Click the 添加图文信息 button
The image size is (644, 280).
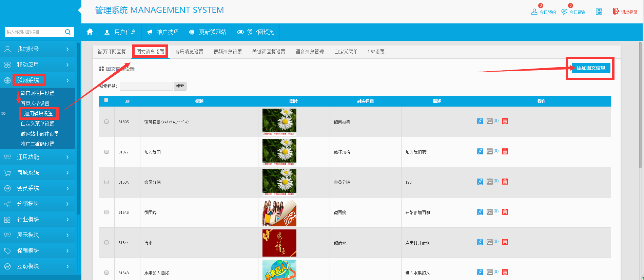click(591, 68)
